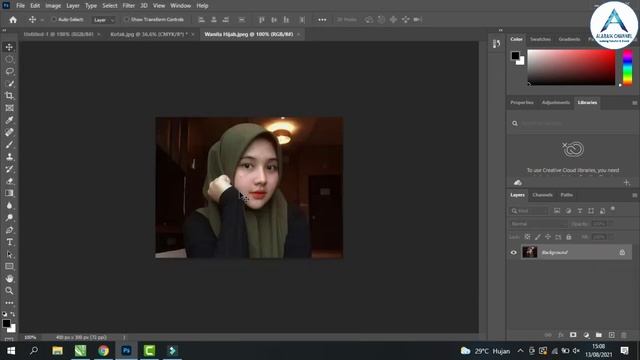
Task: Enable the Auto-Select checkbox
Action: [x=53, y=20]
